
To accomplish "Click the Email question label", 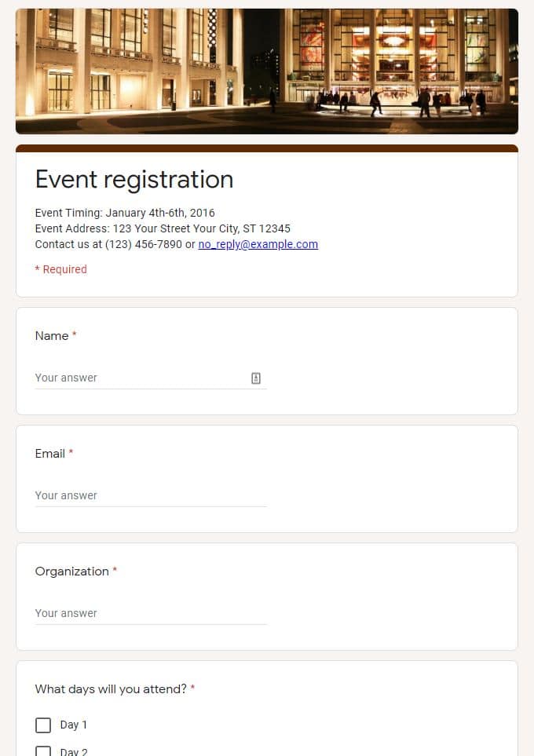I will pos(49,453).
